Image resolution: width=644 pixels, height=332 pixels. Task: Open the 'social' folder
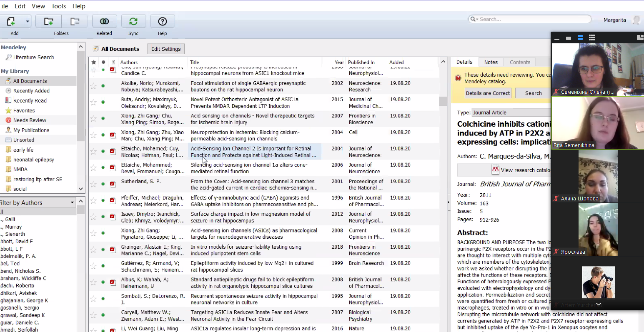[20, 189]
